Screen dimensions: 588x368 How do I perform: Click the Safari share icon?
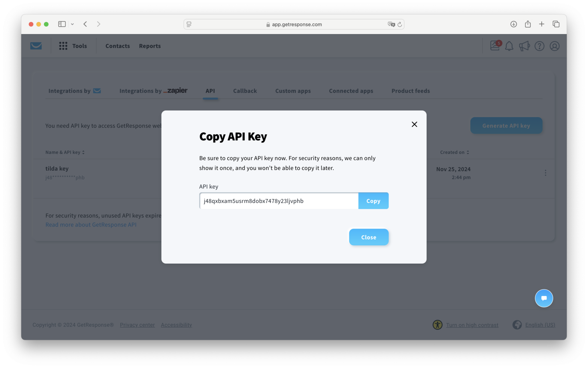(x=527, y=24)
